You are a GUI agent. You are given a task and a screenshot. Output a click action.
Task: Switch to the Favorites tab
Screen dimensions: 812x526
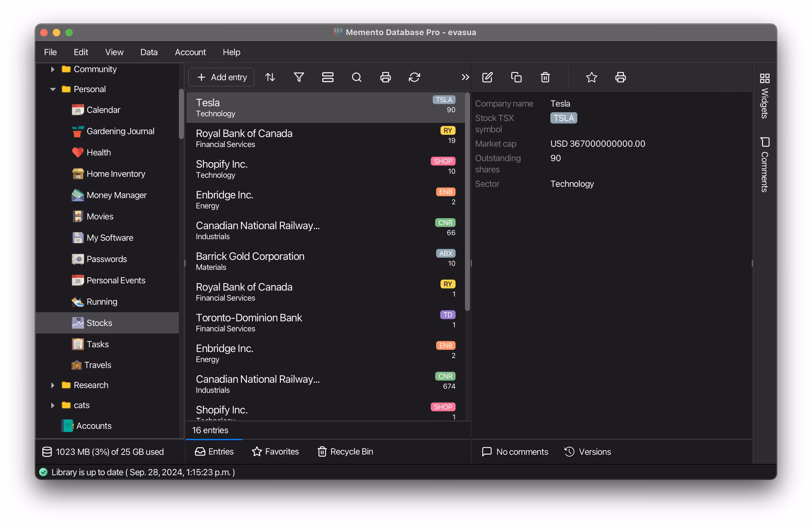tap(275, 452)
